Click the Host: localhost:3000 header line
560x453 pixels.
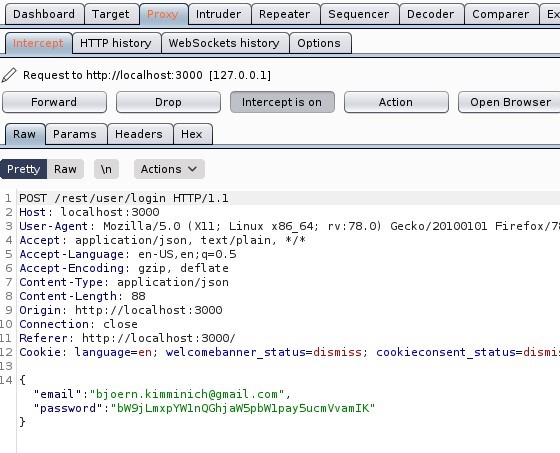(x=89, y=212)
